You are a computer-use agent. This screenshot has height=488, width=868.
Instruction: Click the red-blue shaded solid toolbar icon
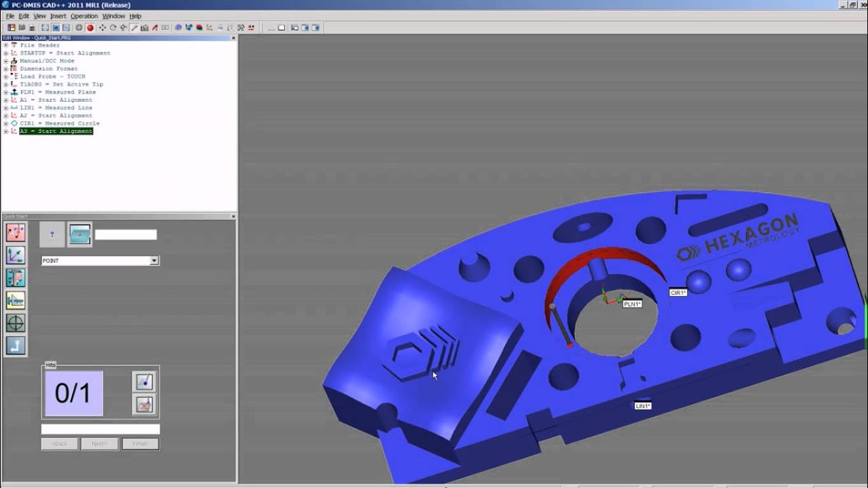tap(199, 28)
